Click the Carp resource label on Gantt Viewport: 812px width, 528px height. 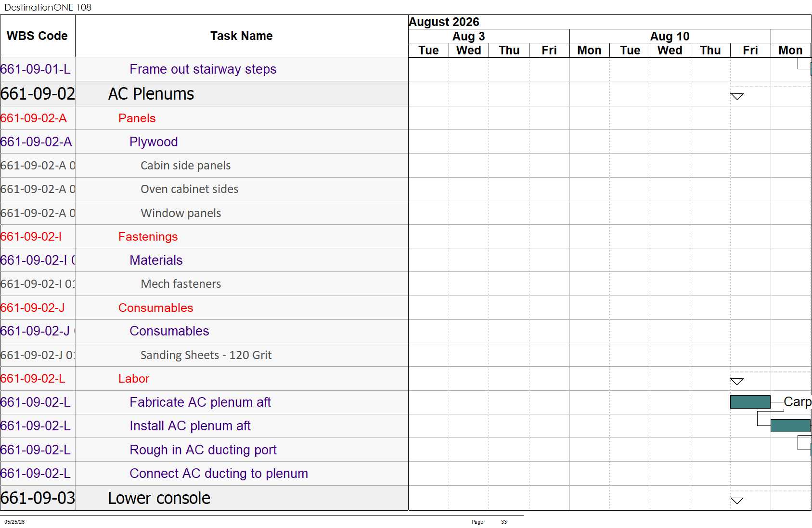[798, 402]
